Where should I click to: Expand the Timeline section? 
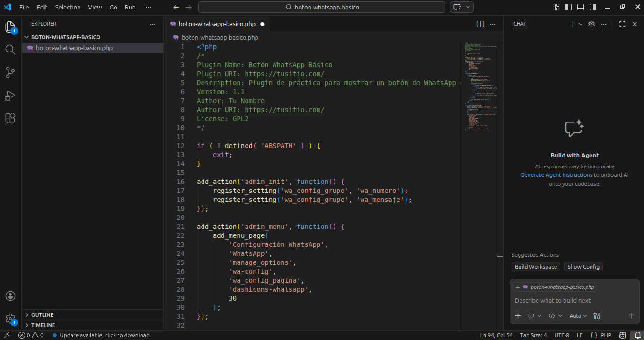43,325
